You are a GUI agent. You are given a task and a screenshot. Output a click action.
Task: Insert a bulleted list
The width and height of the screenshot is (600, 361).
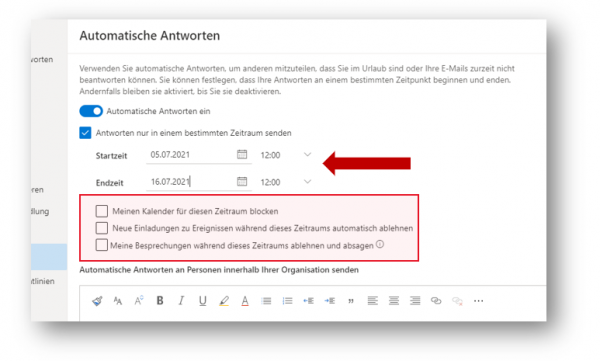(x=266, y=301)
